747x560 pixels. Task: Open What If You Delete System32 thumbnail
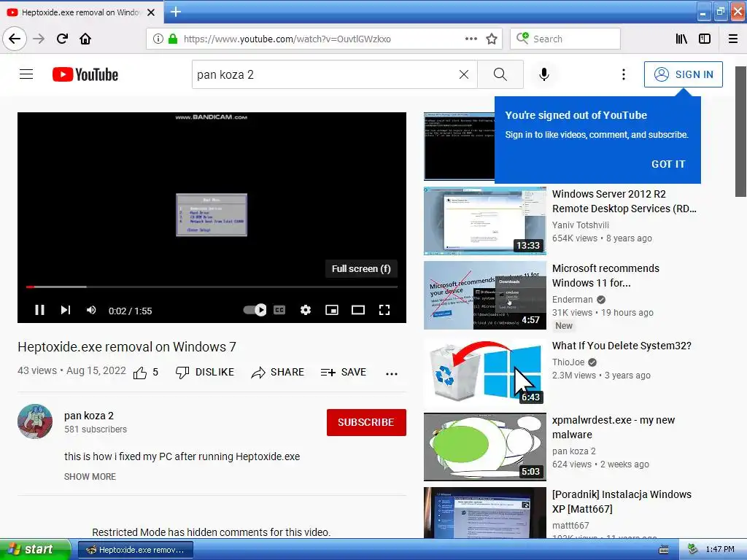(485, 373)
